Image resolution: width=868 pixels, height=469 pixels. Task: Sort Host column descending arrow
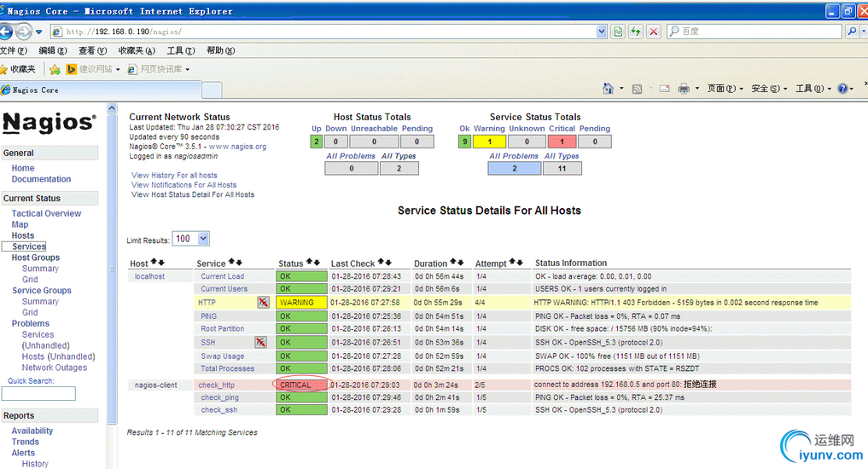pyautogui.click(x=161, y=262)
